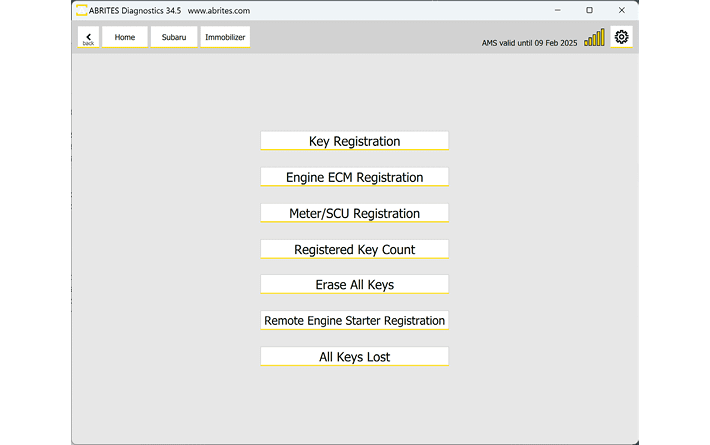The width and height of the screenshot is (710, 445).
Task: Minimize the ABRITES Diagnostics window
Action: (558, 10)
